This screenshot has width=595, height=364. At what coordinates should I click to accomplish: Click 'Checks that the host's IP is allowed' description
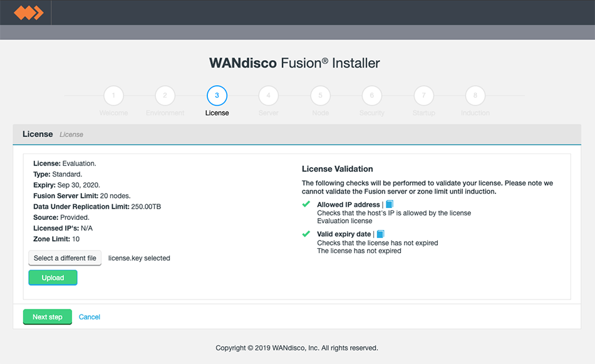(394, 213)
